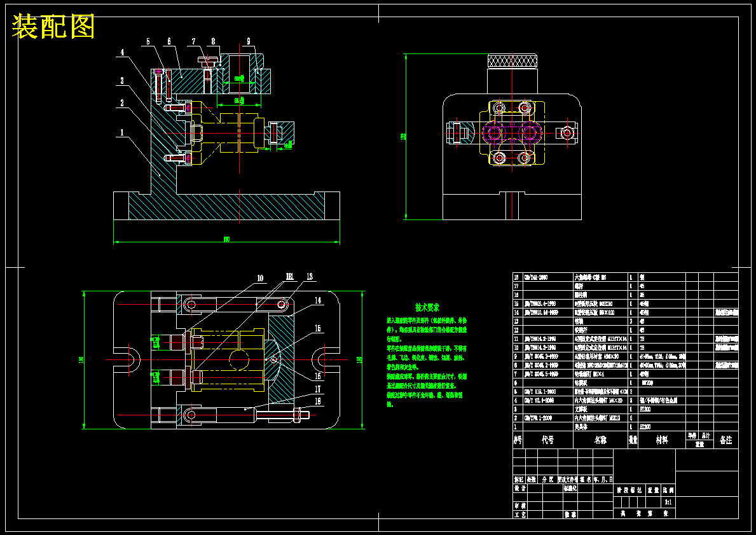Click the 标准化 cell in the title block
The width and height of the screenshot is (756, 535).
tap(570, 488)
